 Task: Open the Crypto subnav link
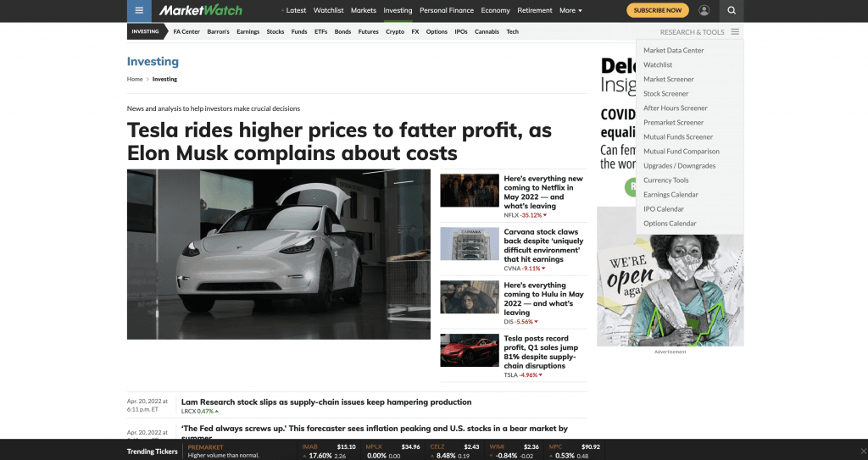[x=395, y=32]
